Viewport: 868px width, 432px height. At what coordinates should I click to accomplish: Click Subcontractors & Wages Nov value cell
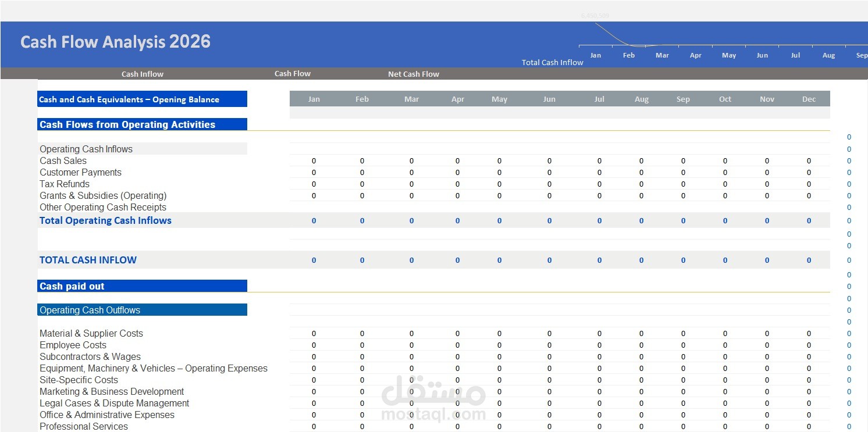(x=767, y=356)
